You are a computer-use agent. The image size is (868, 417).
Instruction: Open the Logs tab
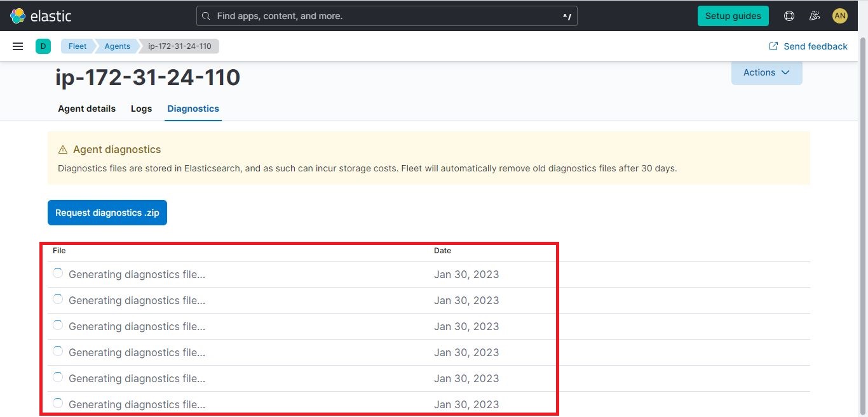point(141,109)
